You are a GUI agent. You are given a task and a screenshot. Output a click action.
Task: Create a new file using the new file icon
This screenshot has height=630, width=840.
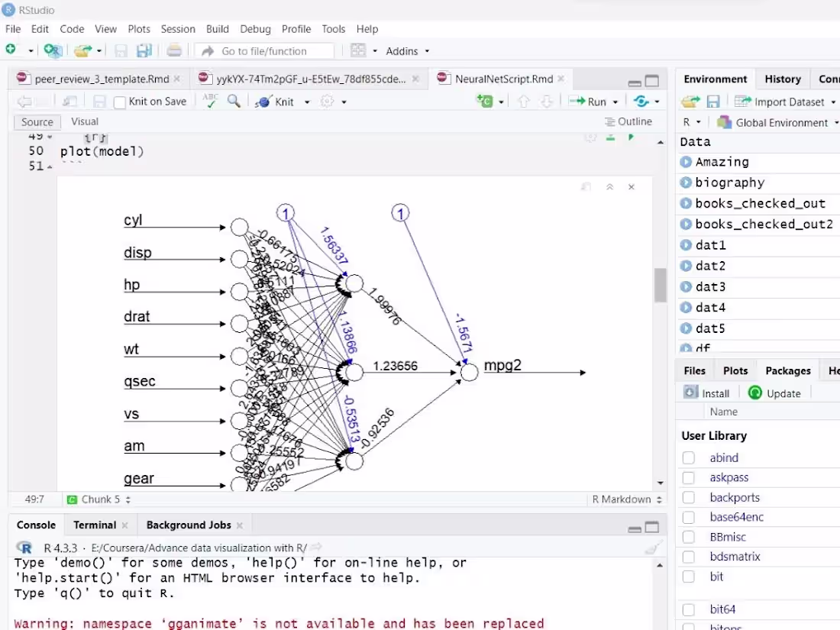tap(12, 50)
